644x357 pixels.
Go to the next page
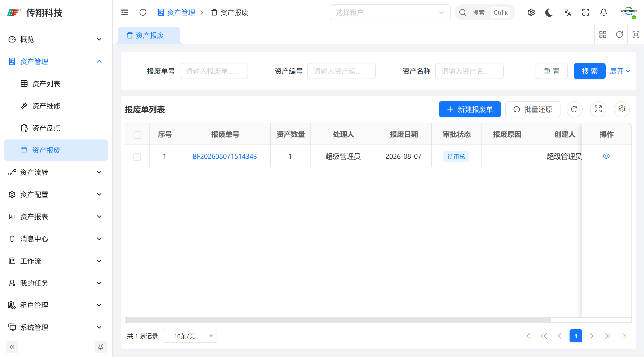coord(592,336)
